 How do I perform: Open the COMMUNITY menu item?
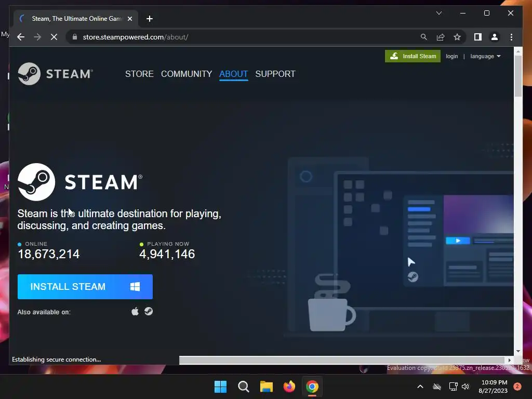click(187, 74)
